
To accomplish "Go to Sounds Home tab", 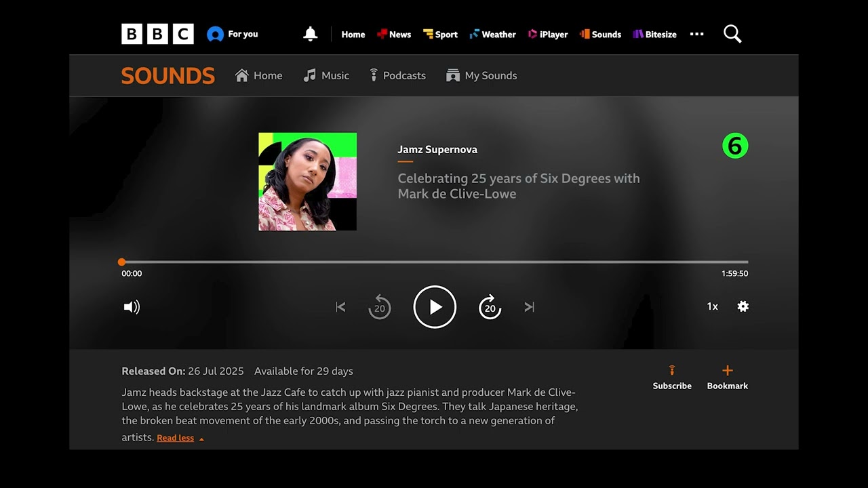I will [x=258, y=76].
